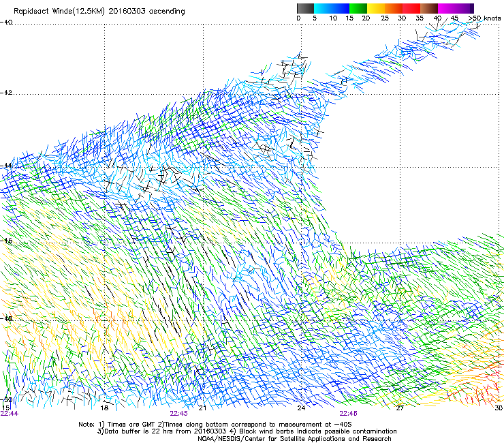Select the green 15-20 knots color swatch
504x443 pixels.
(x=358, y=8)
